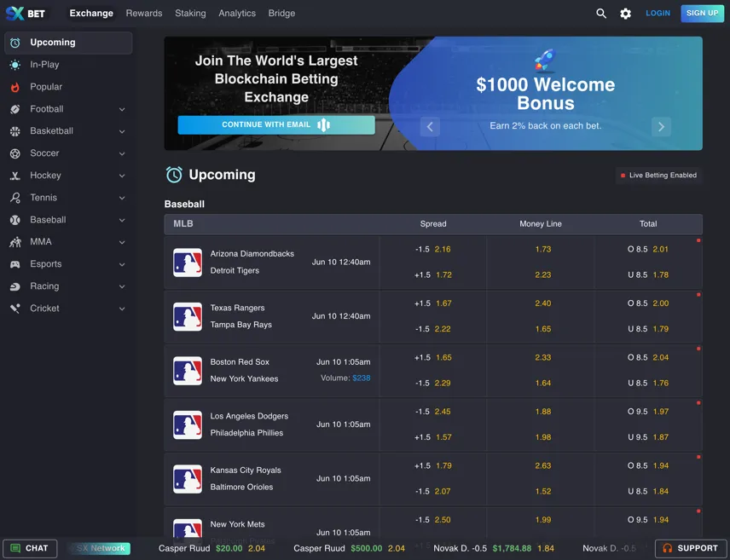Screen dimensions: 730x560
Task: Click the Esports gamepad icon in sidebar
Action: pos(15,264)
